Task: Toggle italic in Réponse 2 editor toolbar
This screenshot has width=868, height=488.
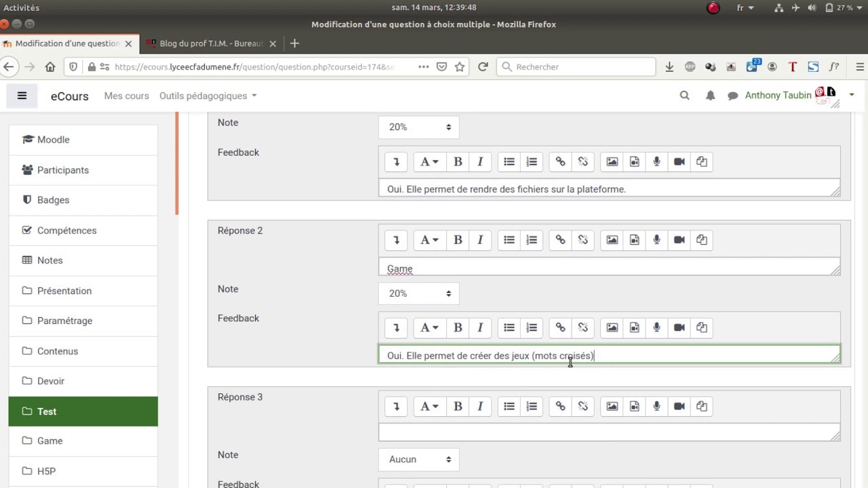Action: pos(480,240)
